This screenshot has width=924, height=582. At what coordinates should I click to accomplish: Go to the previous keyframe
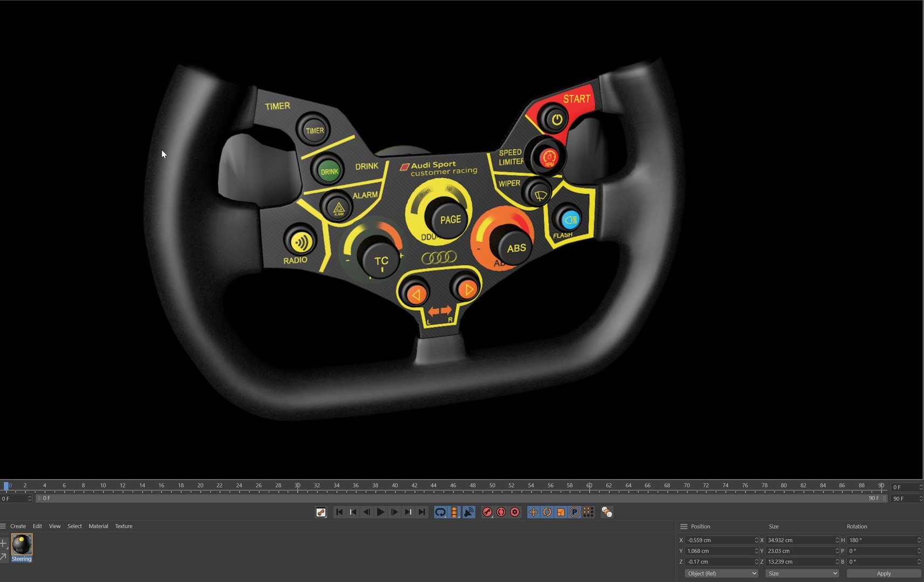coord(353,512)
